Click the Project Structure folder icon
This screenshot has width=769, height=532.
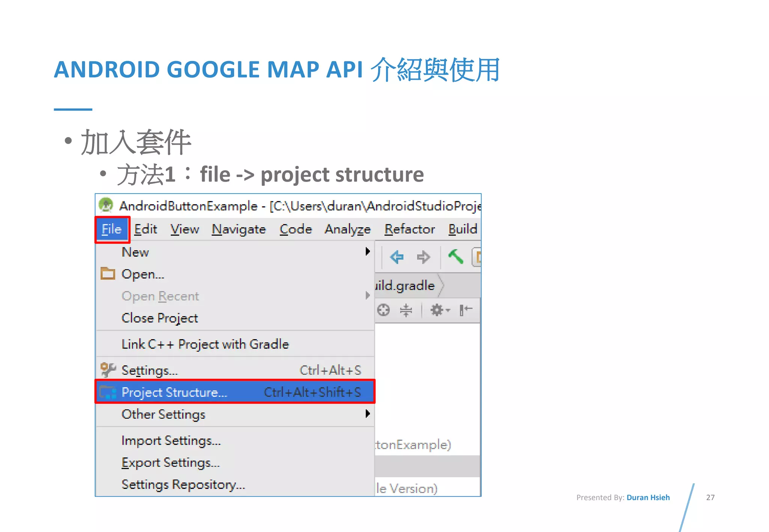(x=108, y=392)
